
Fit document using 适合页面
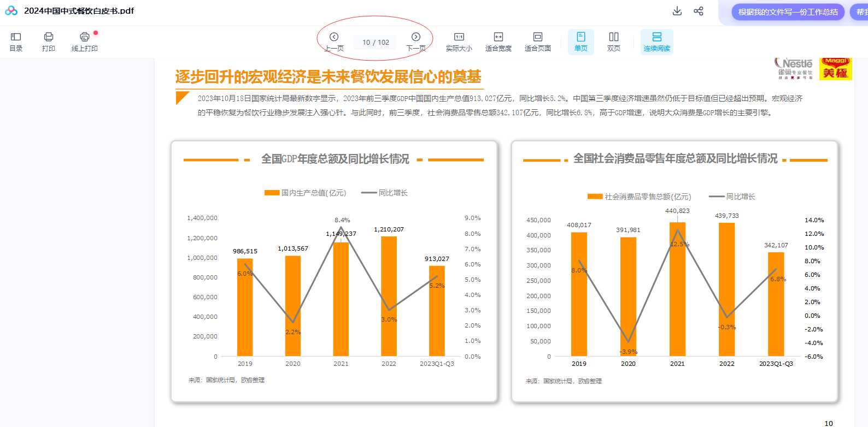[537, 41]
